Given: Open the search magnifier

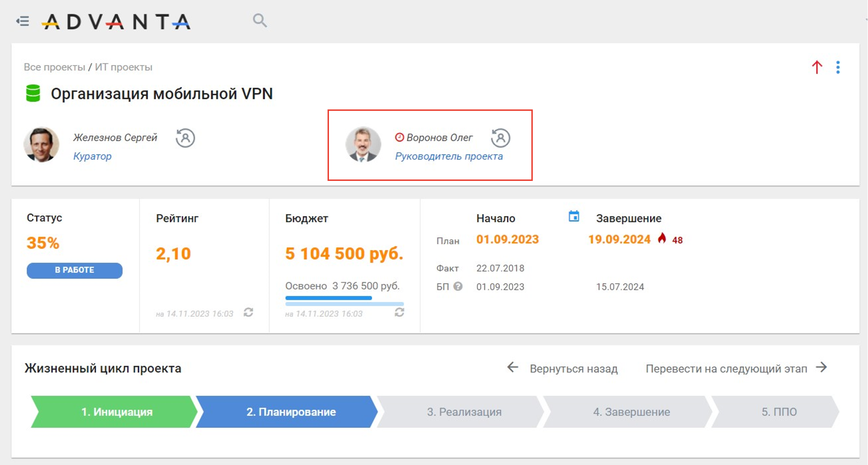Looking at the screenshot, I should [259, 21].
